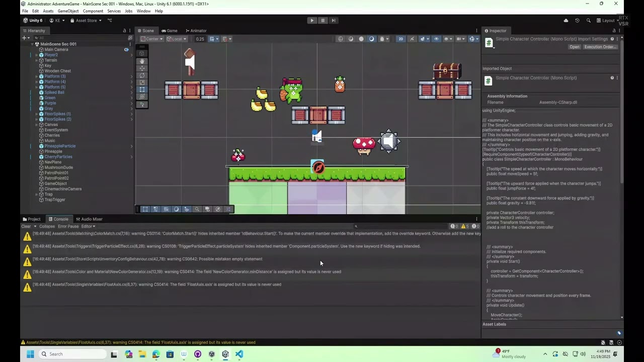Open the Hierarchy search-by-type picker icon
The width and height of the screenshot is (644, 362).
tap(130, 38)
